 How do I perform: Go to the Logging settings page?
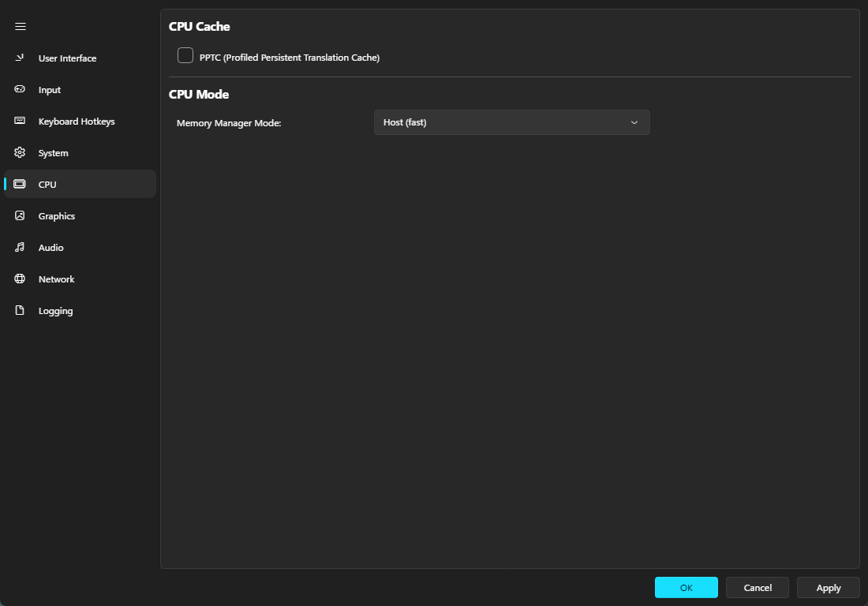[x=80, y=310]
